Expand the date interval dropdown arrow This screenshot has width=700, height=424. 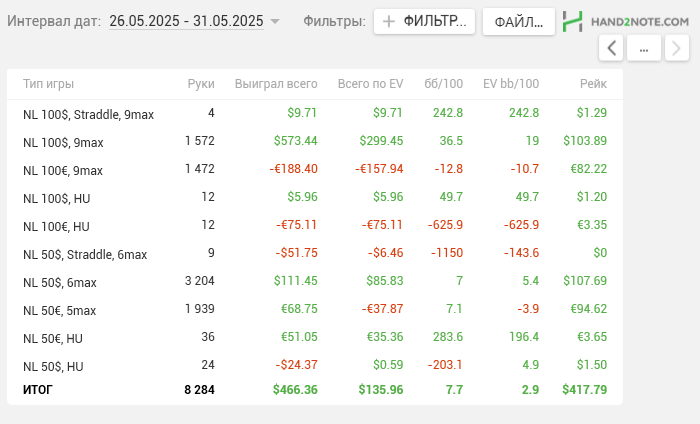pyautogui.click(x=275, y=21)
